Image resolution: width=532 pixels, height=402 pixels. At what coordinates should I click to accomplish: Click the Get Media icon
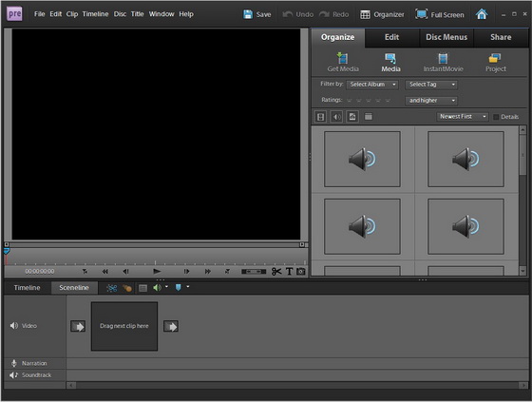pyautogui.click(x=343, y=58)
